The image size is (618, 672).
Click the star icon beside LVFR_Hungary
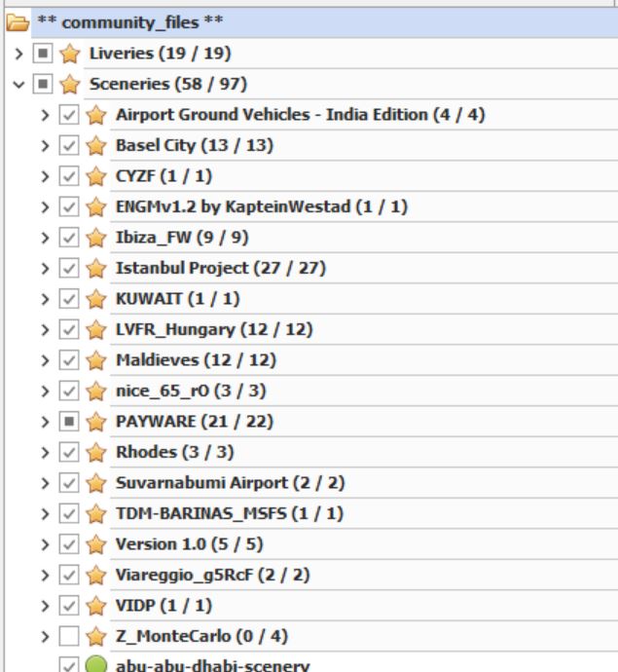click(96, 329)
